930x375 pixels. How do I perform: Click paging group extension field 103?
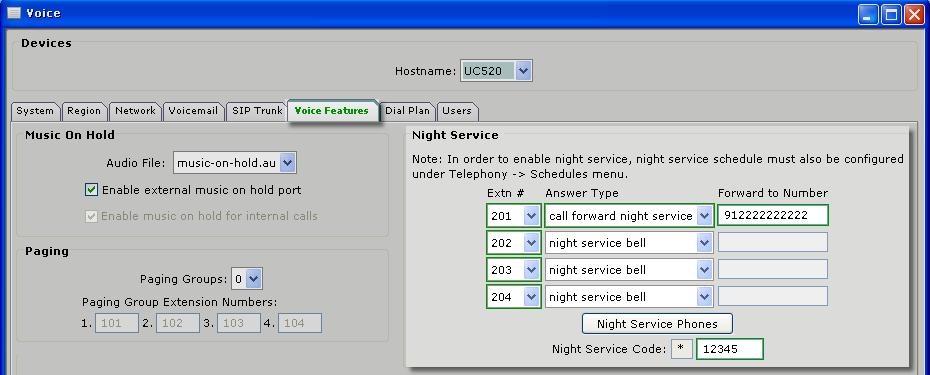point(239,323)
